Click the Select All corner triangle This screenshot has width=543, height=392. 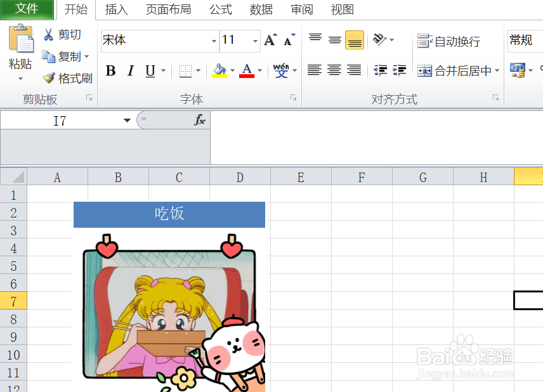click(x=14, y=176)
